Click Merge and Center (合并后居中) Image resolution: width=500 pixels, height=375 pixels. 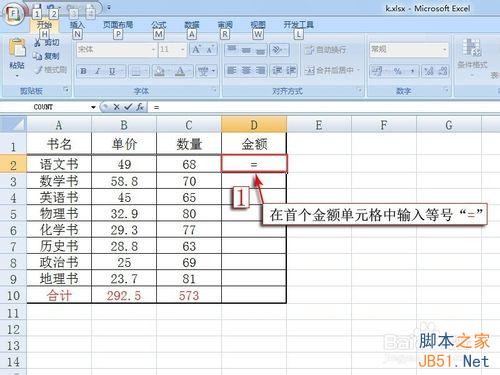tap(329, 70)
